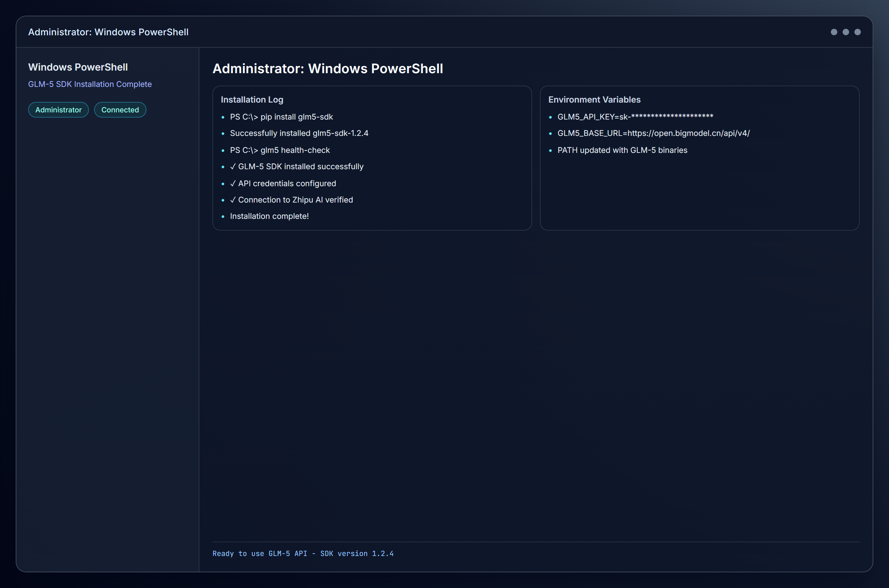Click the Installation complete log entry

(x=269, y=216)
